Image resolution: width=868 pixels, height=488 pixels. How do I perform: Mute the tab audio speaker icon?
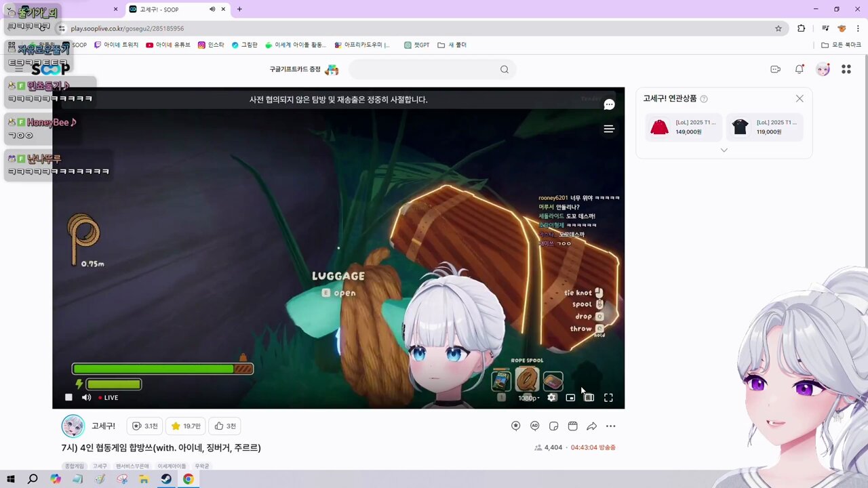(x=212, y=9)
